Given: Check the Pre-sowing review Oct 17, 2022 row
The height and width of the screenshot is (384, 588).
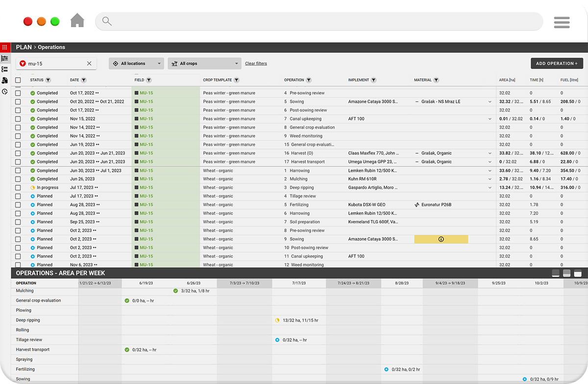Looking at the screenshot, I should [x=18, y=93].
